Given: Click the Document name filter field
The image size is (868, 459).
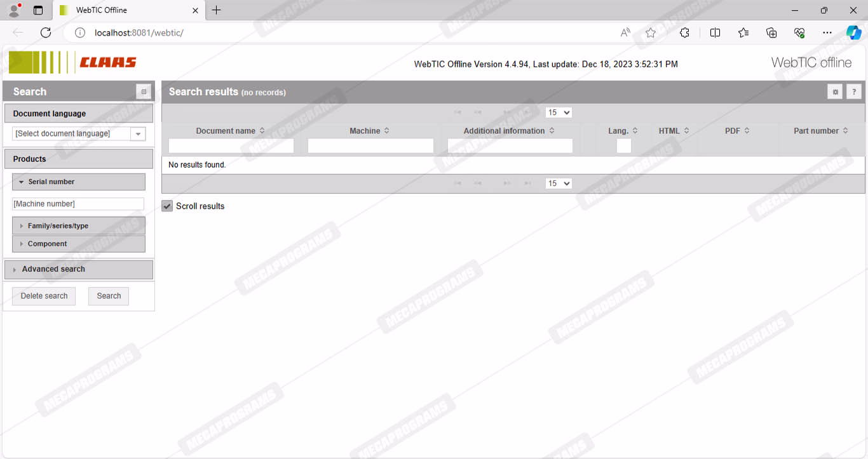Looking at the screenshot, I should [x=231, y=146].
